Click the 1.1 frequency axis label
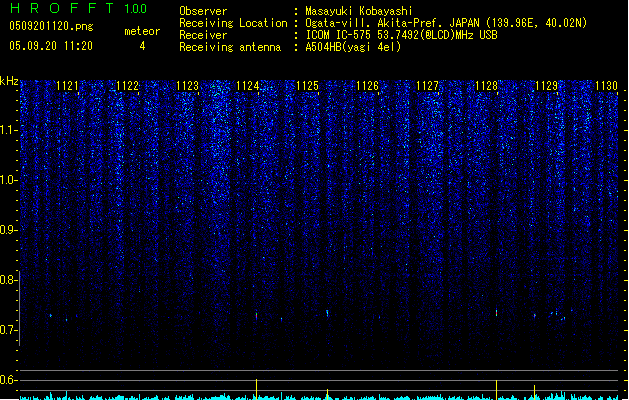This screenshot has height=400, width=629. [x=9, y=130]
